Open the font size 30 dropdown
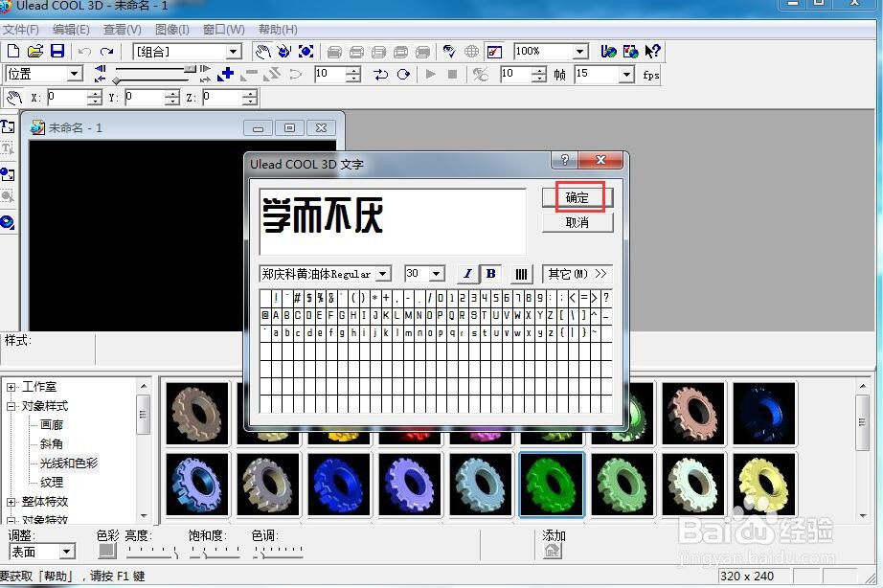 point(437,274)
